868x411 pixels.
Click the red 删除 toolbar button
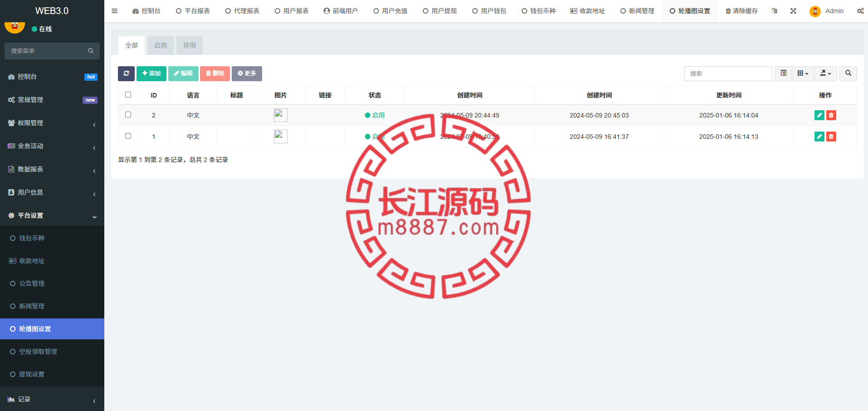click(x=215, y=73)
